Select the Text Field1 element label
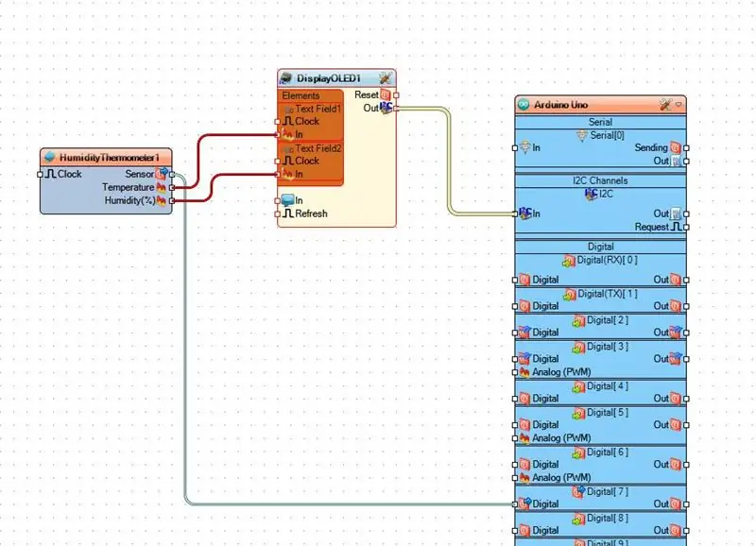The height and width of the screenshot is (546, 756). pos(318,109)
